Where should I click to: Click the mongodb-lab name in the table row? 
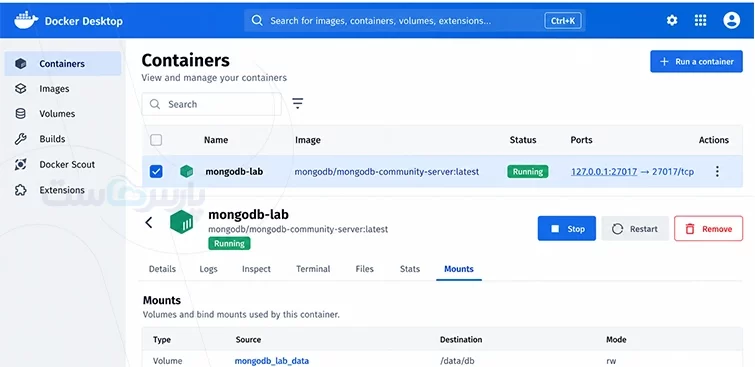(234, 171)
